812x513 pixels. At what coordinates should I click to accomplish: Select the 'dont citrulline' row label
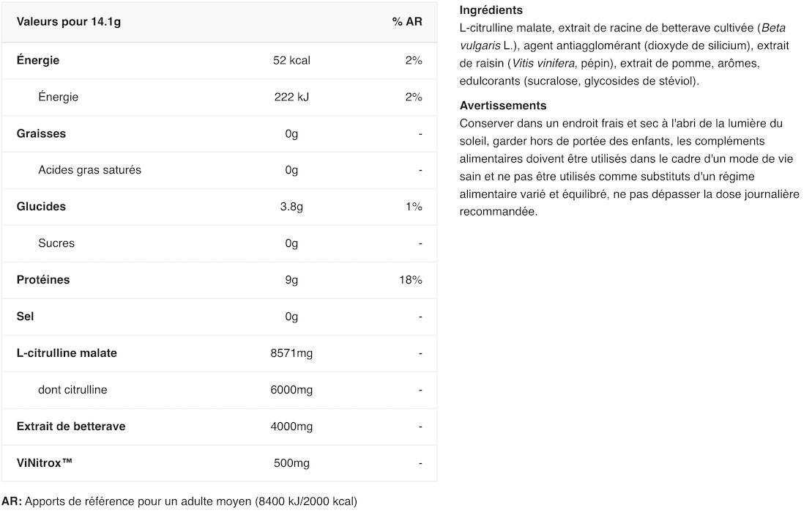(x=72, y=390)
